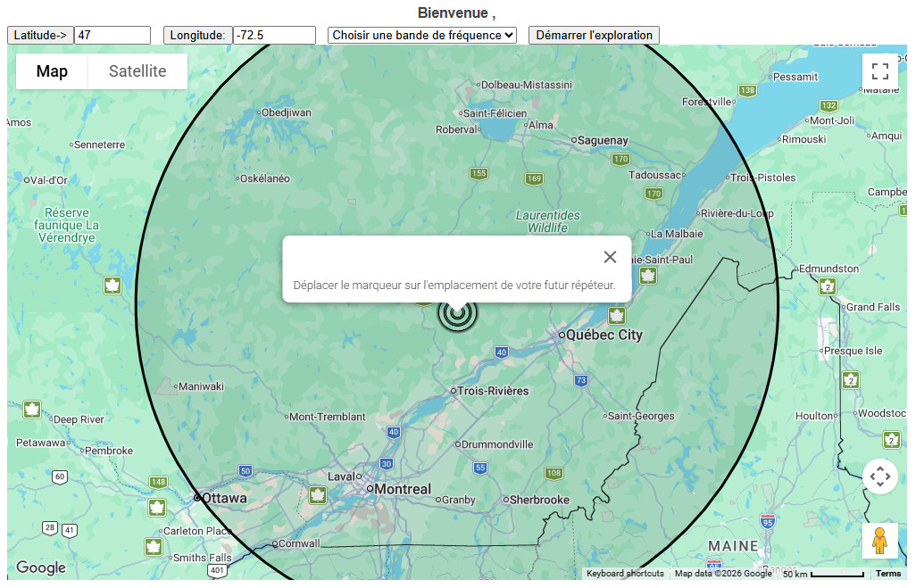This screenshot has height=588, width=924.
Task: Click the Obedjiwan label
Action: 286,112
